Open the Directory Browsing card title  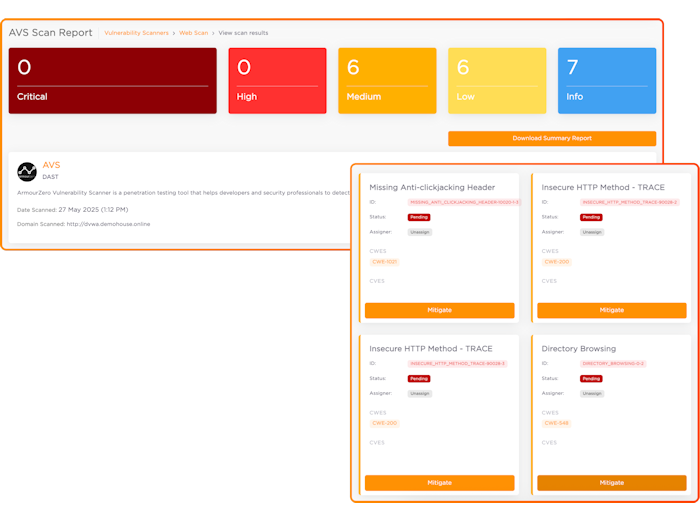[579, 349]
